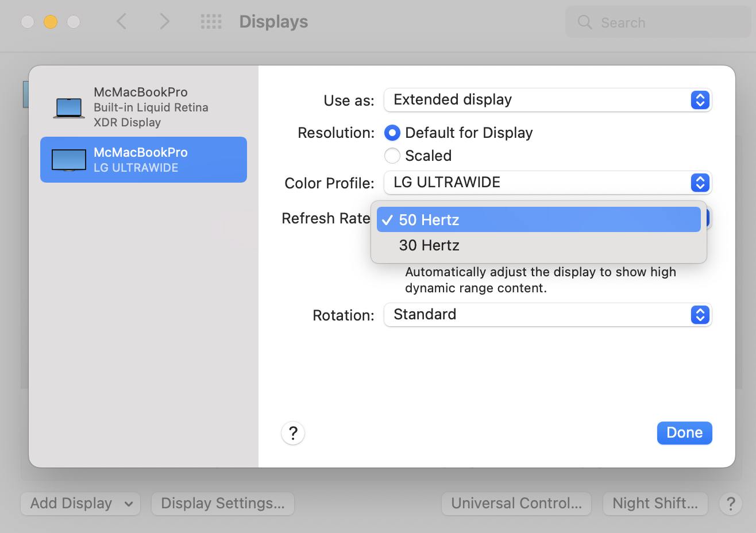Select Default for Display resolution

pyautogui.click(x=392, y=133)
